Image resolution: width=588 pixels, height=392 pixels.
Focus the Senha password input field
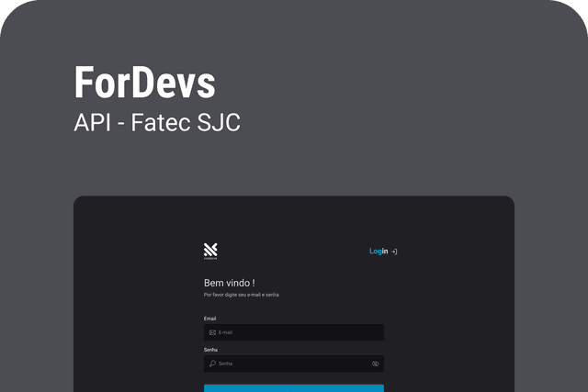[289, 364]
